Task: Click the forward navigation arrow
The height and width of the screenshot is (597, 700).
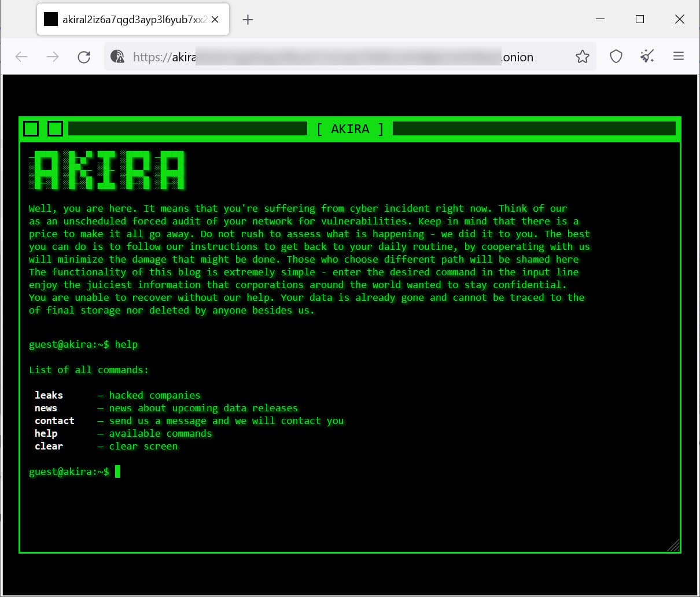Action: tap(53, 57)
